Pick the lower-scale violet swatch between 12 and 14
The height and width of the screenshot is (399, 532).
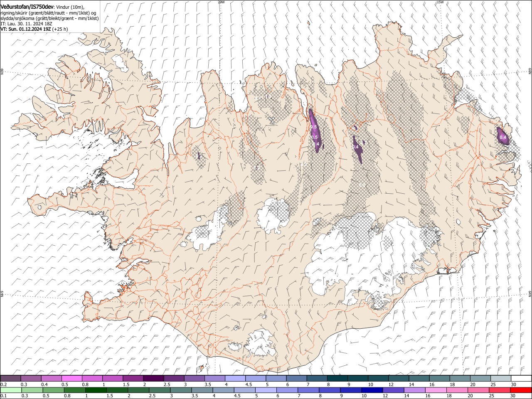(392, 390)
